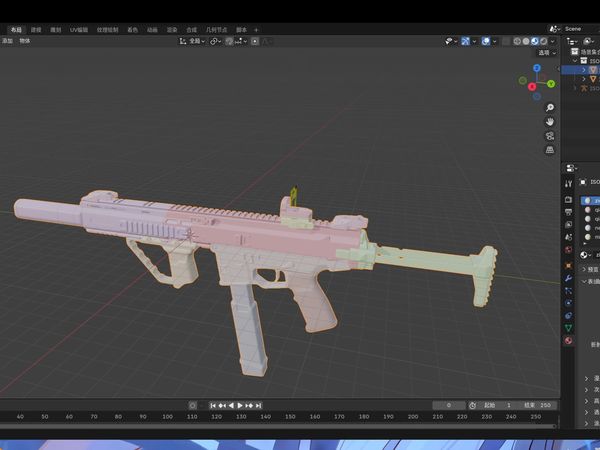
Task: Open the Object Constraints properties tab
Action: (x=568, y=316)
